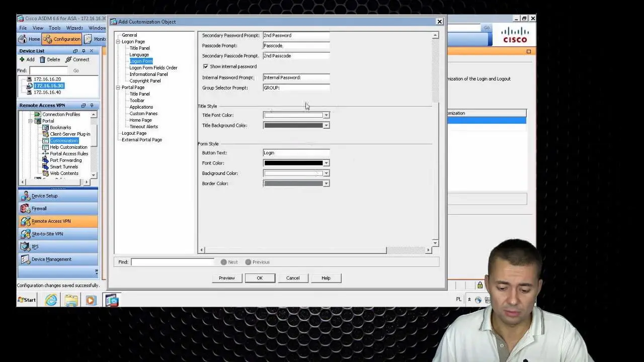Click the Web Contents icon

coord(45,173)
